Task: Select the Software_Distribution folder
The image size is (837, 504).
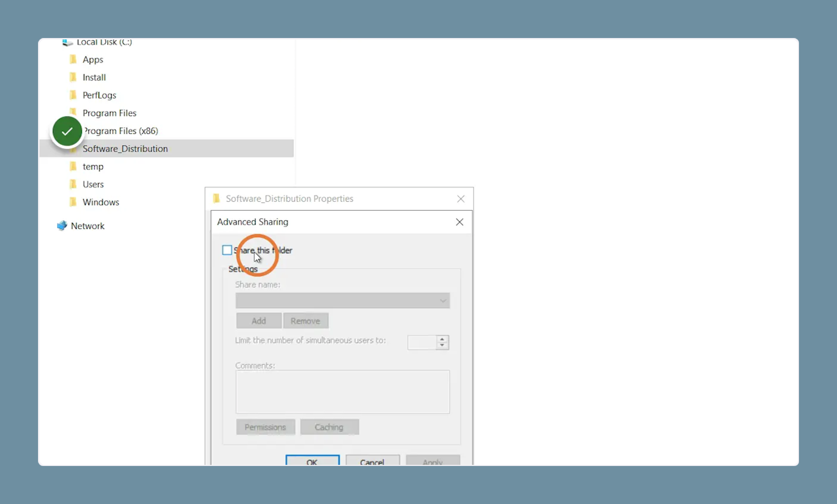Action: click(166, 148)
